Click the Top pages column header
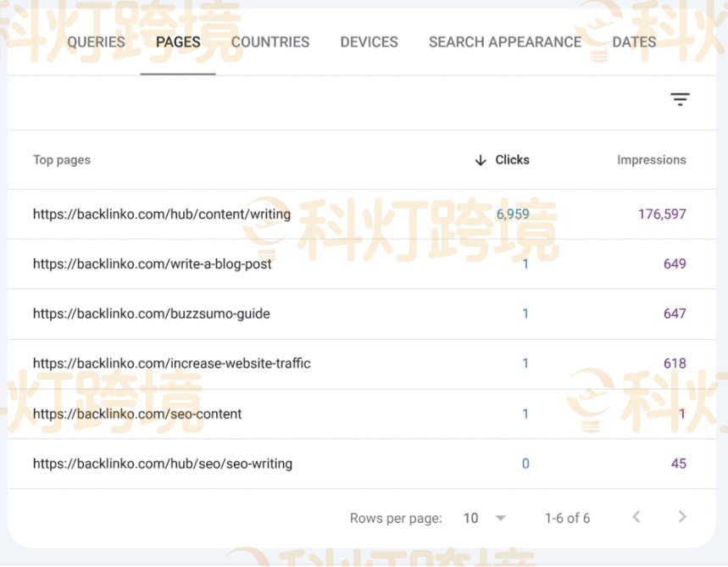This screenshot has height=567, width=728. point(62,159)
